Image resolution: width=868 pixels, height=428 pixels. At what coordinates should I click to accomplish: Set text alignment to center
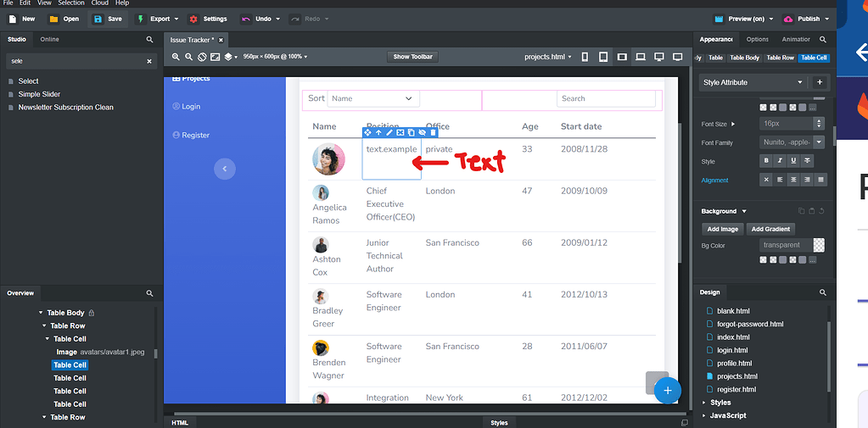(793, 180)
